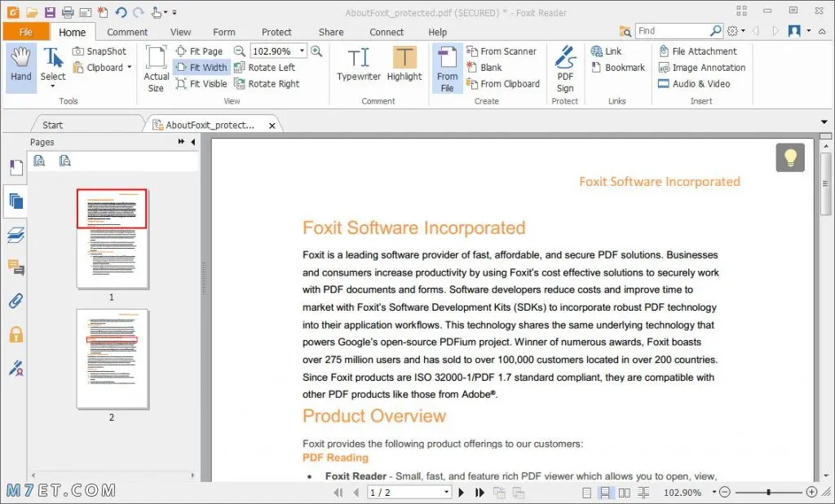The height and width of the screenshot is (504, 835).
Task: Choose the Select text tool
Action: (x=53, y=67)
